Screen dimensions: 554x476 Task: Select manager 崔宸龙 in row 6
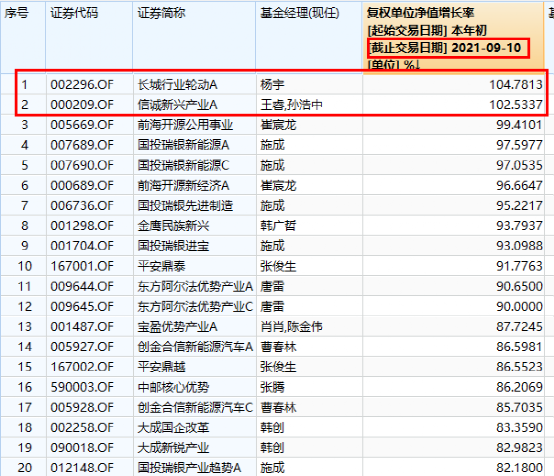coord(278,186)
